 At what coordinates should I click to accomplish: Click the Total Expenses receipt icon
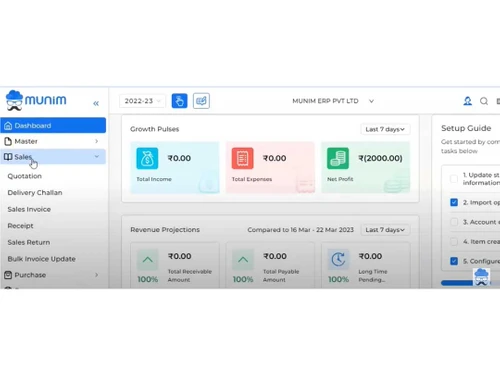242,158
